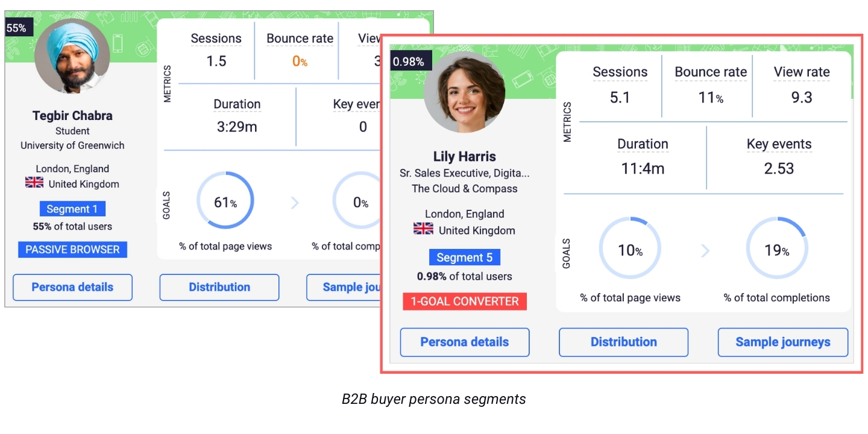The image size is (868, 434).
Task: Click Sample journeys on Lily's card
Action: coord(782,342)
